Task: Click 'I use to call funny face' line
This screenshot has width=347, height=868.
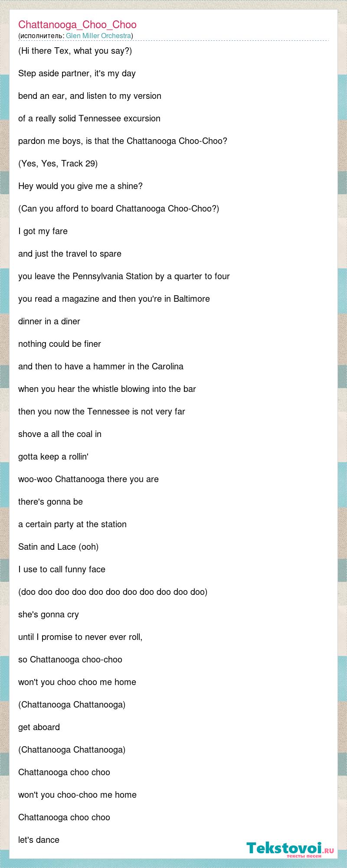Action: pos(62,570)
